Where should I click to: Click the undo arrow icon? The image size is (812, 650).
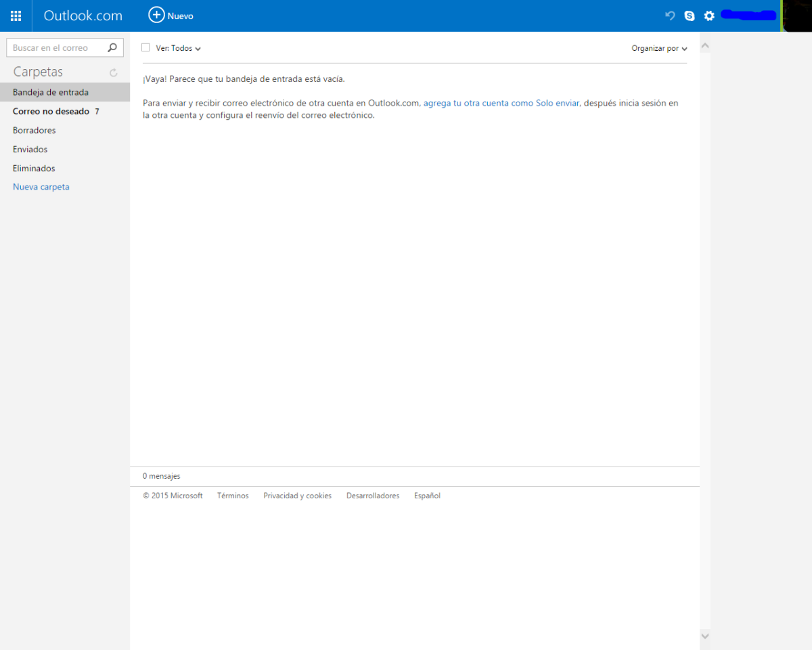click(670, 16)
